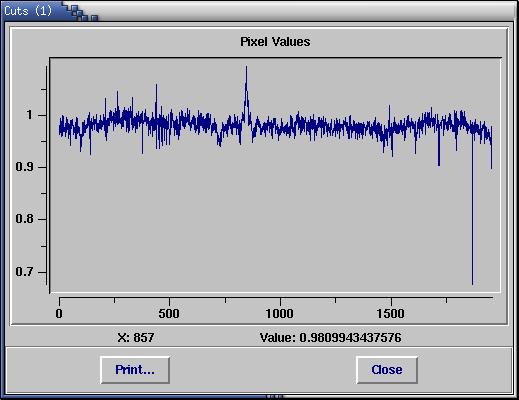Click the 0.7 label on the y-axis
The width and height of the screenshot is (519, 400).
pos(25,272)
